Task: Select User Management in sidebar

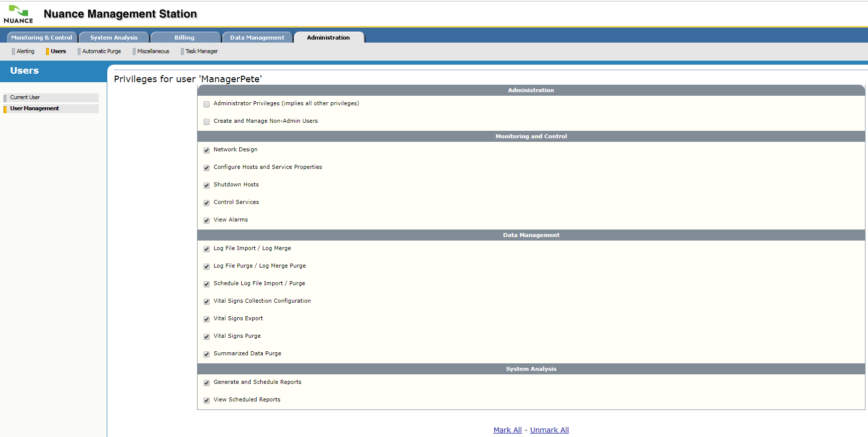Action: pyautogui.click(x=35, y=109)
